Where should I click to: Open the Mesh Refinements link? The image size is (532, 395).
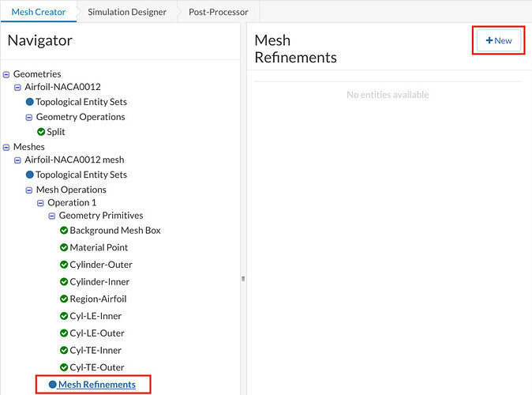click(x=96, y=385)
